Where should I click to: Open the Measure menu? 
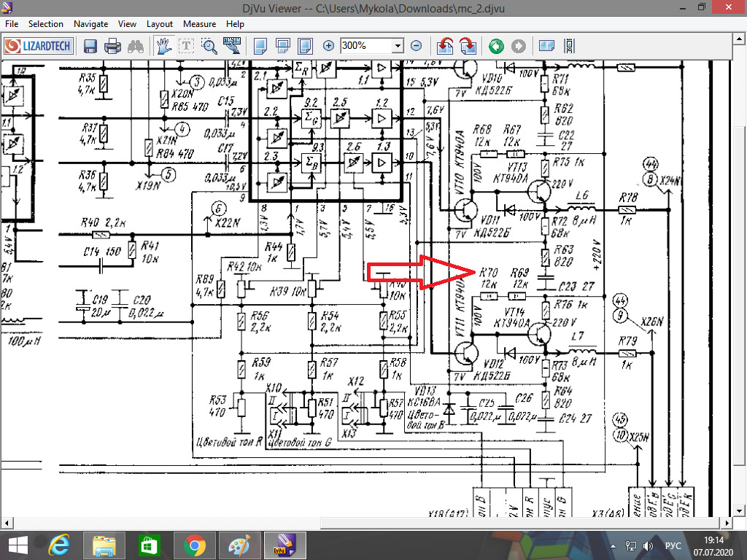pos(198,24)
